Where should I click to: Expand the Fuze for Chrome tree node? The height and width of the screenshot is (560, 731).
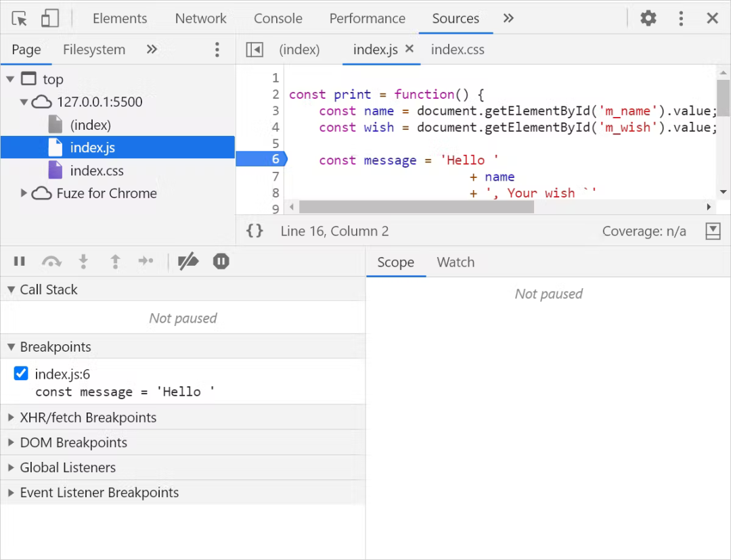click(x=24, y=193)
